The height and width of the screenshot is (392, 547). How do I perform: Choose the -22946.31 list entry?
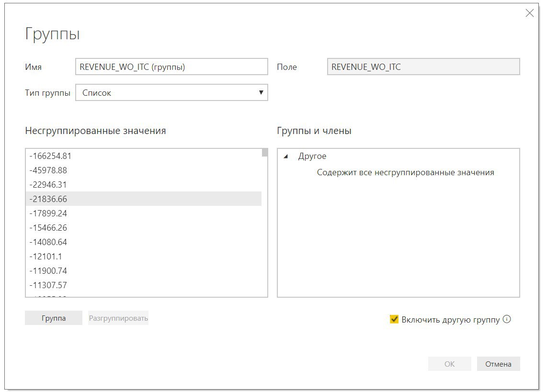click(48, 185)
